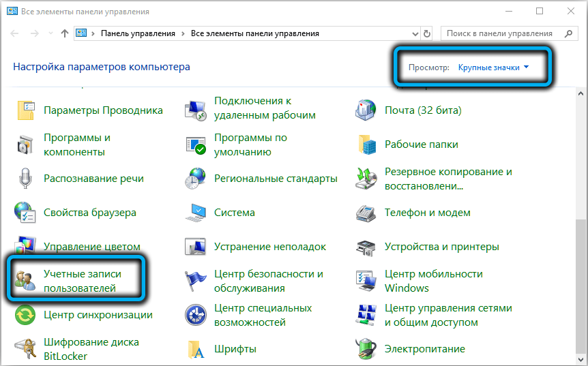Open Устранение неполадок link text
This screenshot has height=366, width=588.
pos(270,247)
